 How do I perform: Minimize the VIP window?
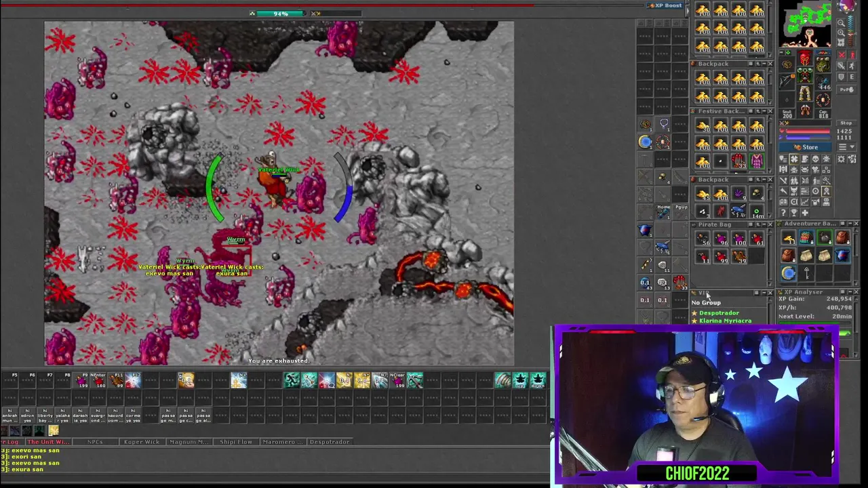[764, 293]
